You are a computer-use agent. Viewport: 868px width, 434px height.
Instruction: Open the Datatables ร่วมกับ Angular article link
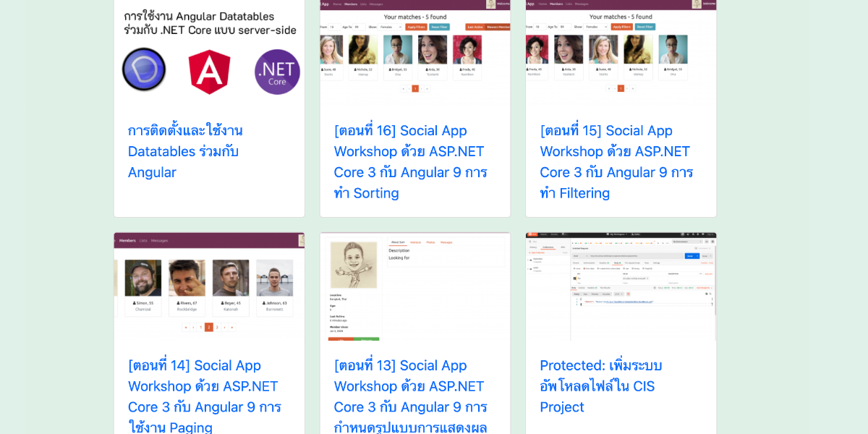point(185,151)
